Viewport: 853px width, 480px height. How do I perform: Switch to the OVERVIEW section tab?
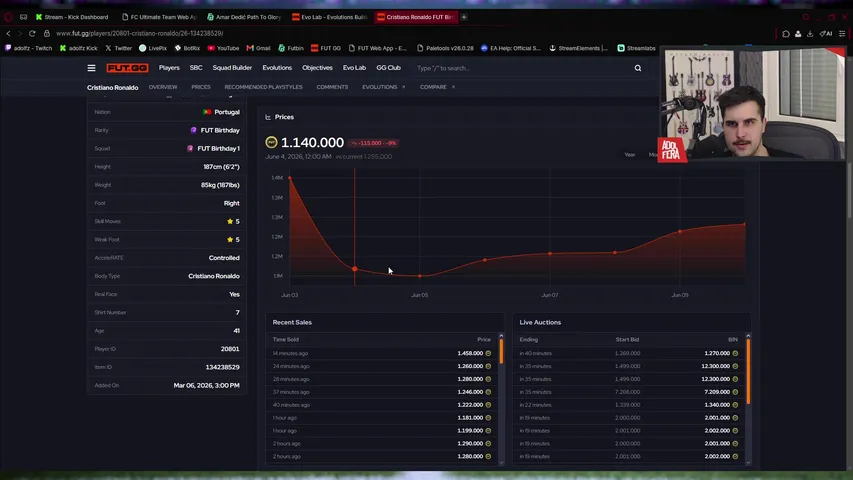pyautogui.click(x=163, y=87)
